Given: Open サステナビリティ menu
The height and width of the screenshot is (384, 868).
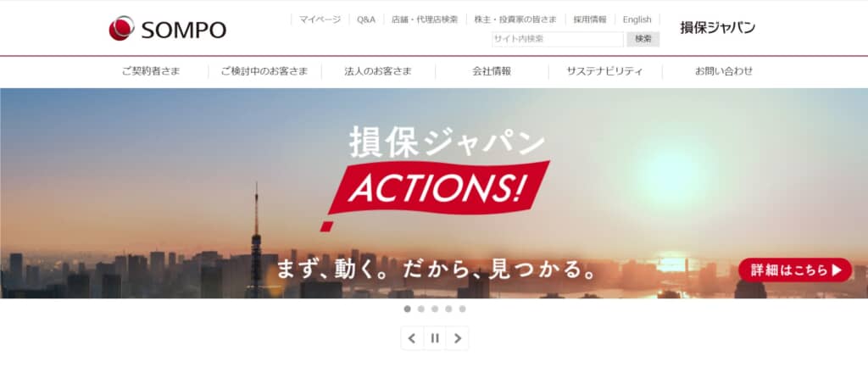Looking at the screenshot, I should coord(605,71).
